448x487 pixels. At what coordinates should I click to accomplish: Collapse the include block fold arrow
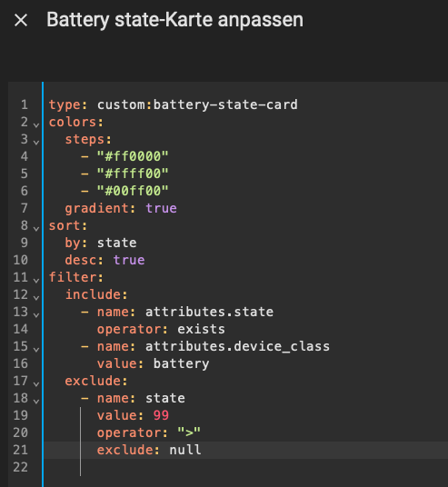[x=36, y=297]
